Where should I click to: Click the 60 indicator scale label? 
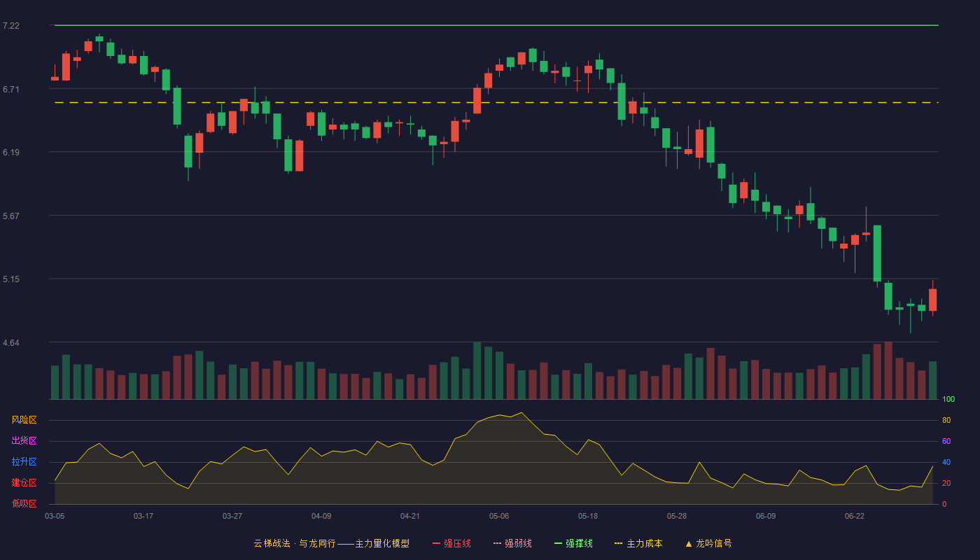[946, 442]
